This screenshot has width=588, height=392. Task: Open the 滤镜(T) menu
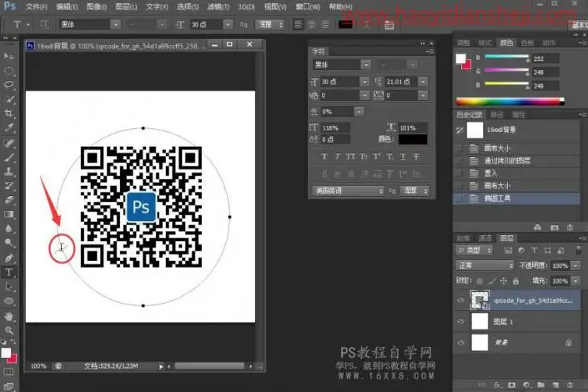pos(218,7)
